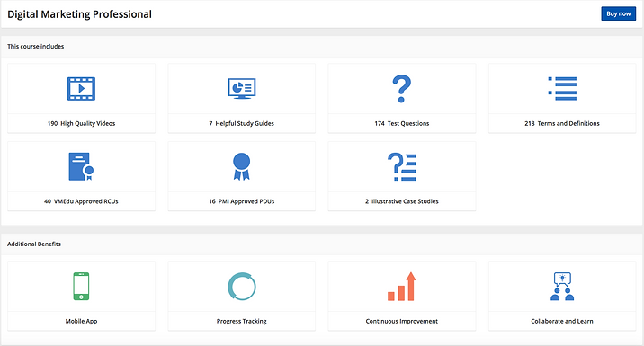Click the Buy now button
The width and height of the screenshot is (644, 346).
point(618,13)
